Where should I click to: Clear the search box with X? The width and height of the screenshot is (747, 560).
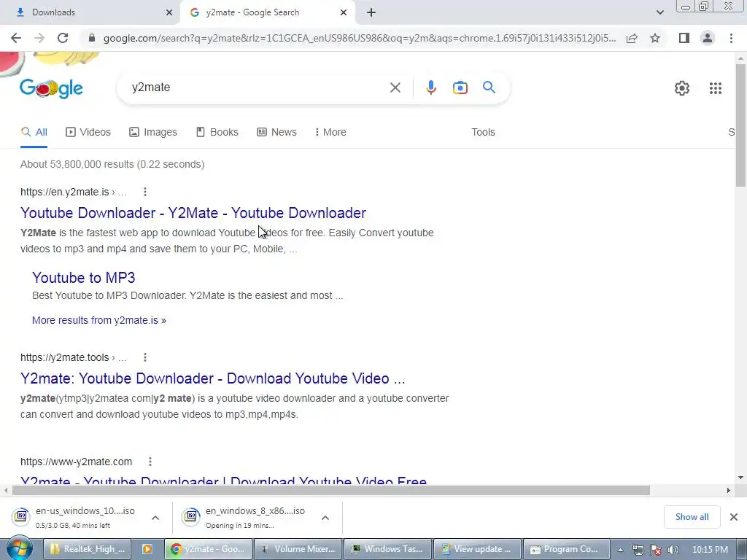coord(395,87)
